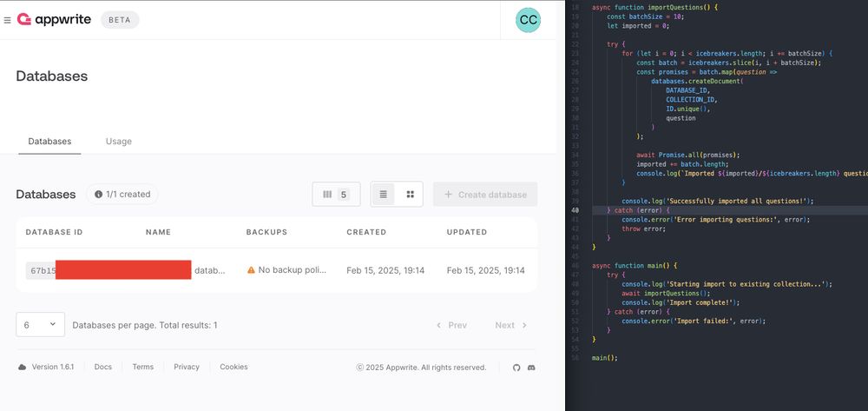Click the Total results: 1 text

coord(188,325)
